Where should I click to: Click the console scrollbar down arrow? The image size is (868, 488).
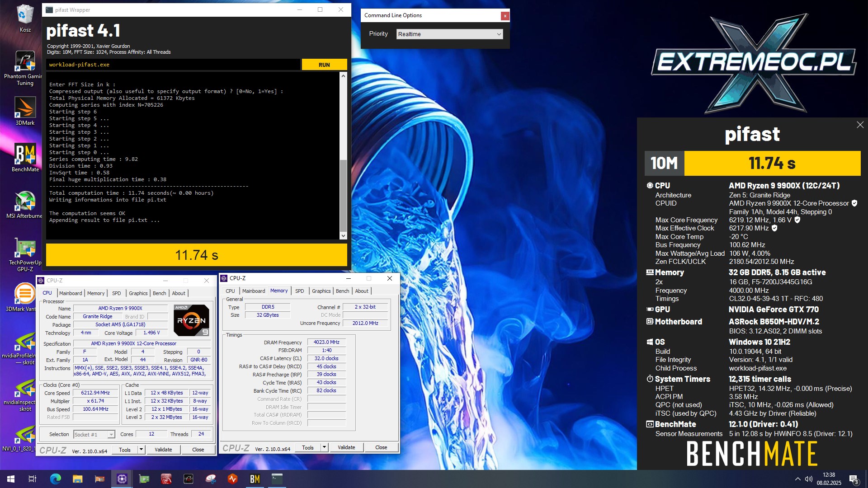(343, 235)
